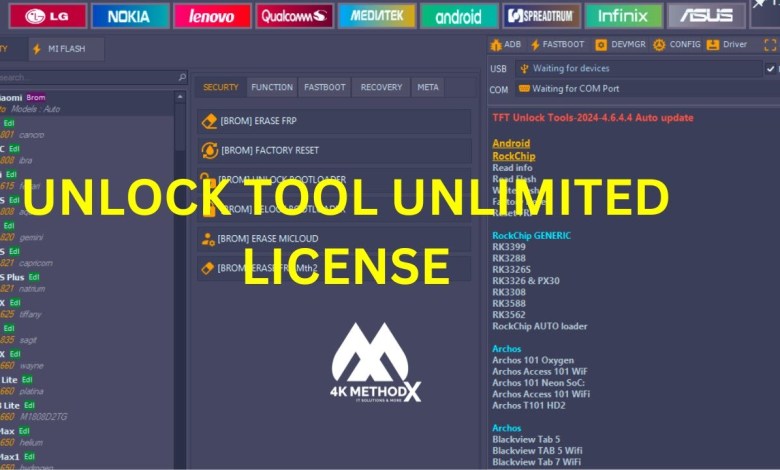The height and width of the screenshot is (470, 780).
Task: Click Blackview Tab 5 log line
Action: (x=526, y=440)
